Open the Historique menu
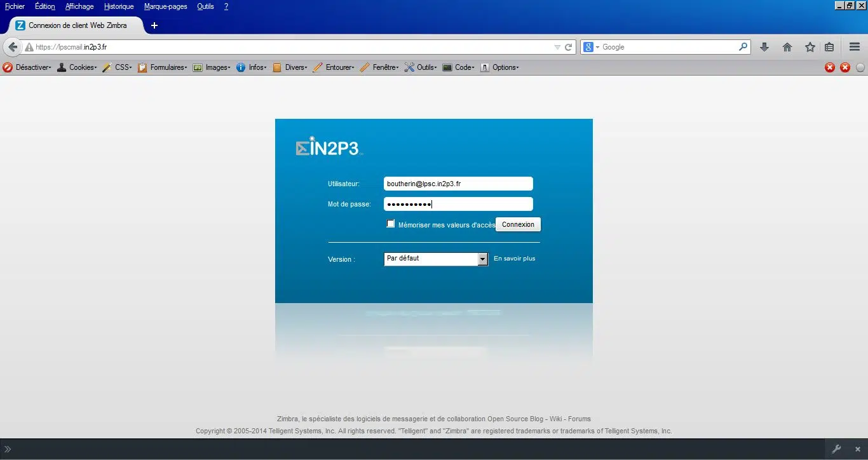 (119, 6)
